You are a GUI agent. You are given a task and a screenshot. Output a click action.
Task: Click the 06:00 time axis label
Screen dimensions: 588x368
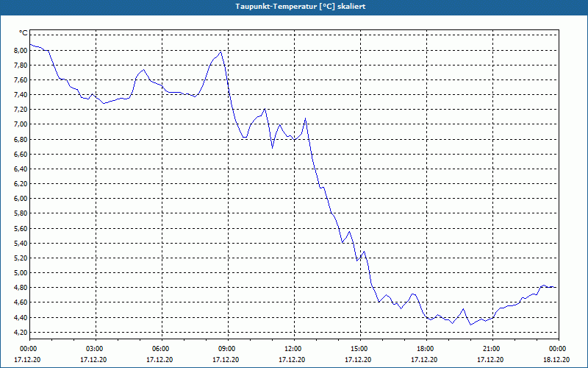162,349
